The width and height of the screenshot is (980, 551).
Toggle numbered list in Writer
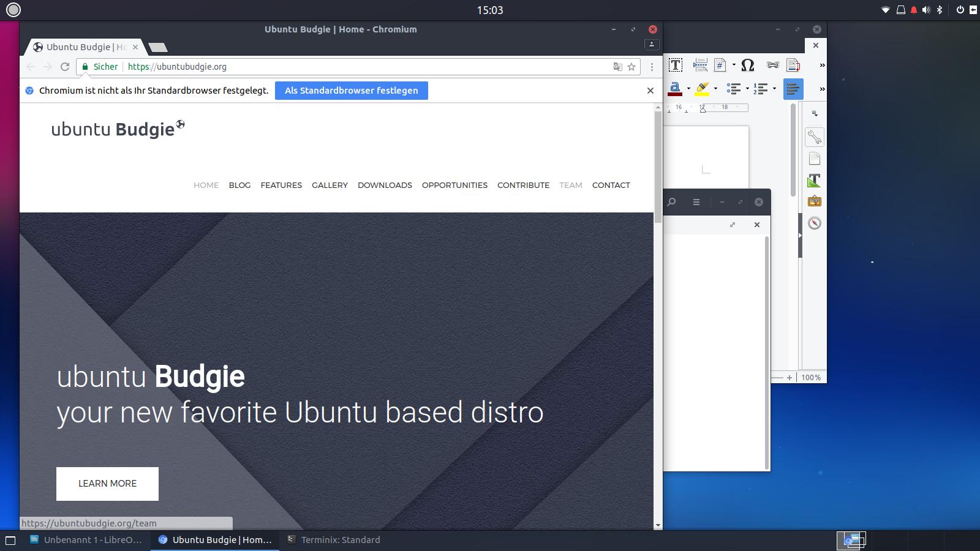[761, 89]
